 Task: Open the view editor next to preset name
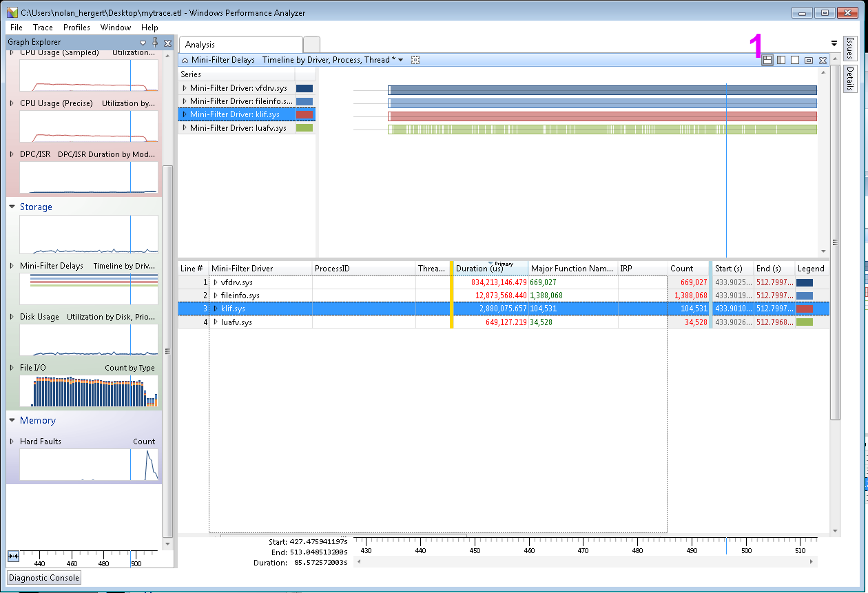point(415,60)
